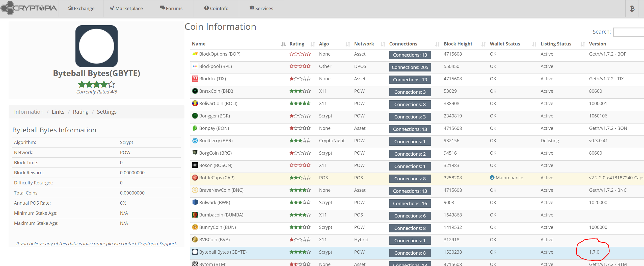Sort table by Name column

coord(238,44)
